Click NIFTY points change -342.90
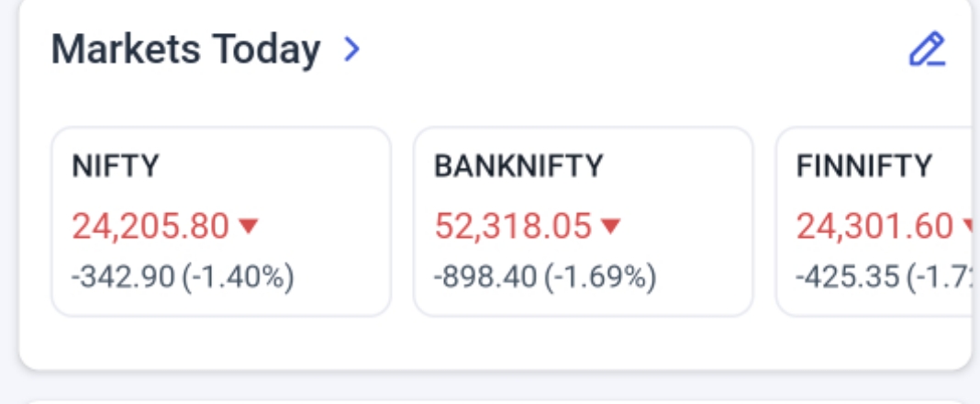 tap(123, 276)
